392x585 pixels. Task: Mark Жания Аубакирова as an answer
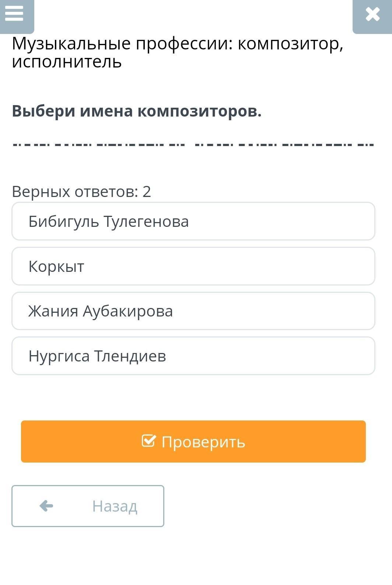coord(193,311)
